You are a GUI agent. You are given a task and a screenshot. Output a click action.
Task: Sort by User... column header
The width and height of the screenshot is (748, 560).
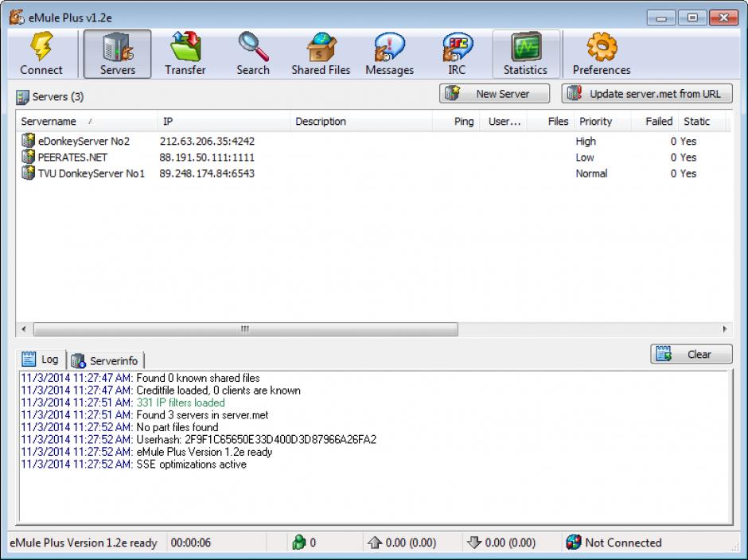pos(503,121)
